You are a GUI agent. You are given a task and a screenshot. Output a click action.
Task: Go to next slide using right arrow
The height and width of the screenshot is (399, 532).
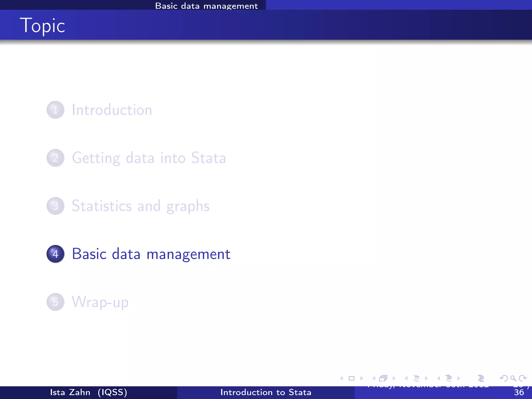362,378
